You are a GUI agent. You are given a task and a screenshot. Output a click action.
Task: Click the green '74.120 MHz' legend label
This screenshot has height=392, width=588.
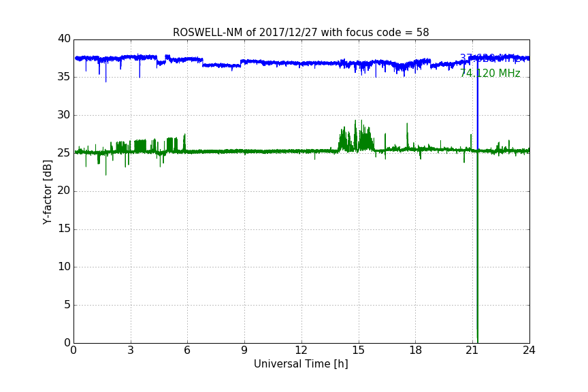click(490, 73)
